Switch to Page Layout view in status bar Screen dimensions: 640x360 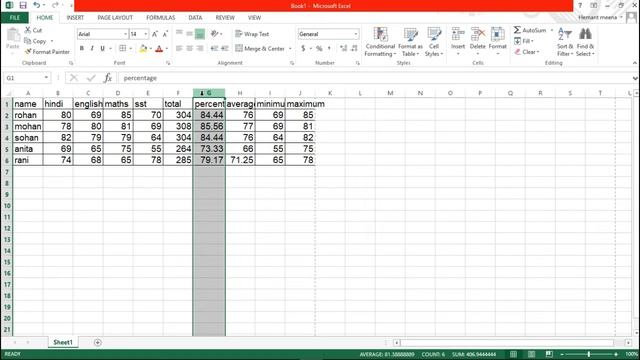pos(531,354)
